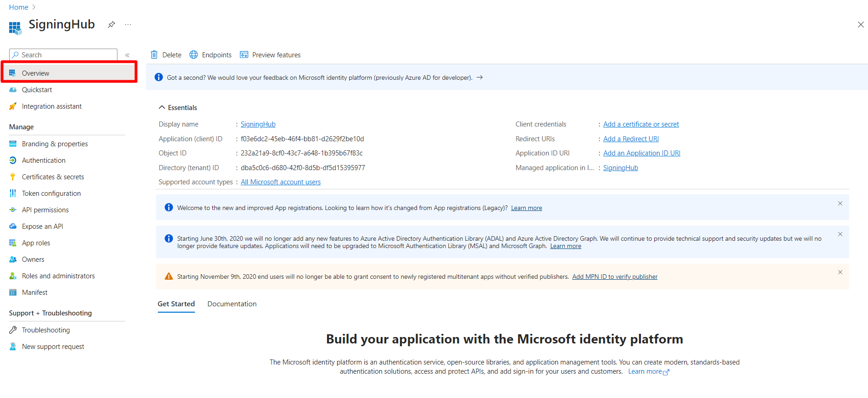The image size is (868, 398).
Task: Dismiss the ADAL deprecation notice
Action: tap(840, 234)
